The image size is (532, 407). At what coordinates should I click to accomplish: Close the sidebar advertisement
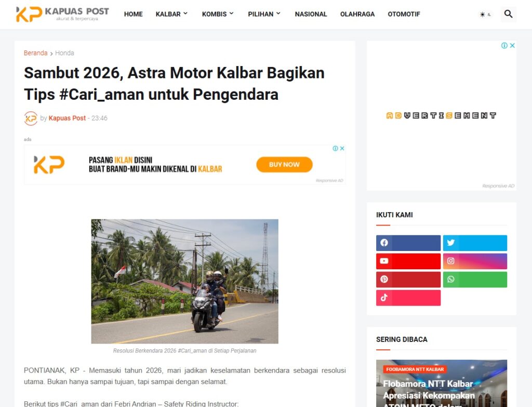pyautogui.click(x=512, y=46)
